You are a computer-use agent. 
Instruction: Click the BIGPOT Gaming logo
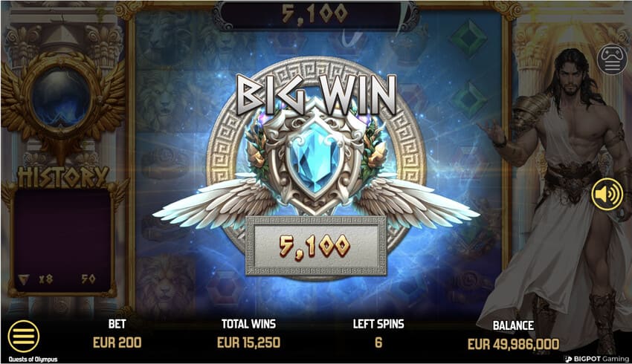596,359
